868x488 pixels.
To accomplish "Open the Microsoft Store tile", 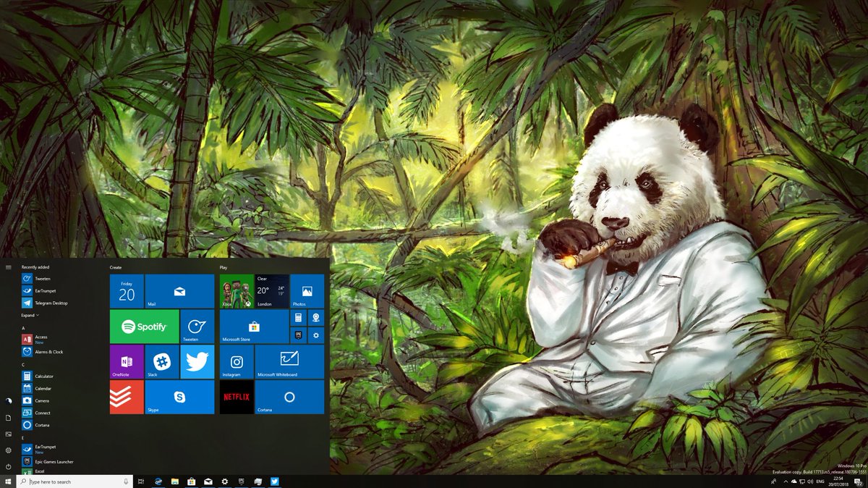I will click(x=254, y=327).
